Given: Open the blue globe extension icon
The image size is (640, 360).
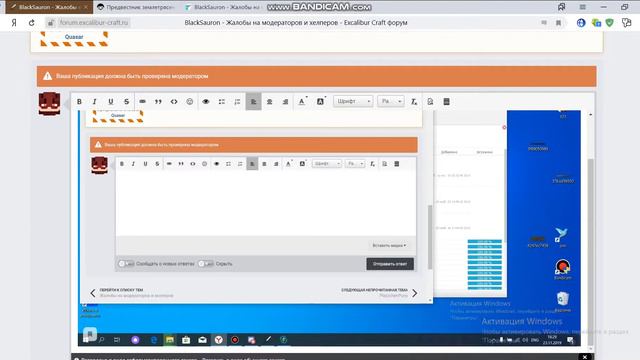Looking at the screenshot, I should (x=581, y=23).
